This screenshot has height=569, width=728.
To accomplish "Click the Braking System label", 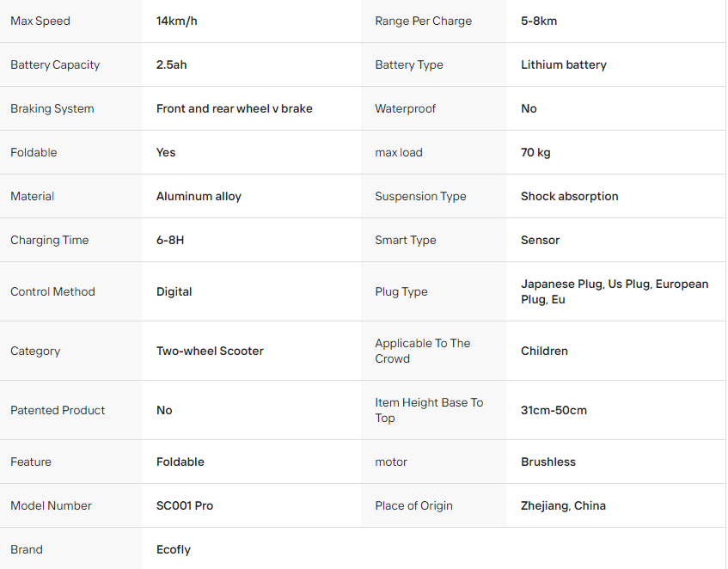I will pyautogui.click(x=52, y=108).
